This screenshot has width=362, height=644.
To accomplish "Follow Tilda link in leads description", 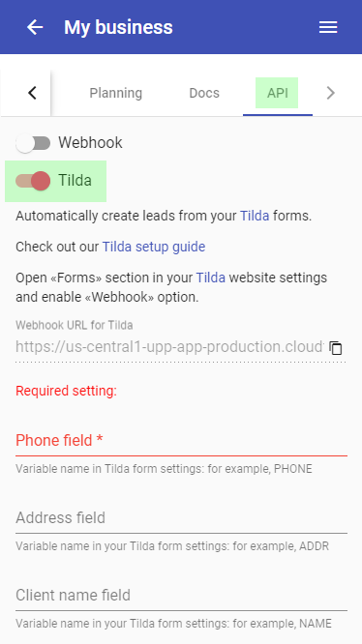I will 255,216.
